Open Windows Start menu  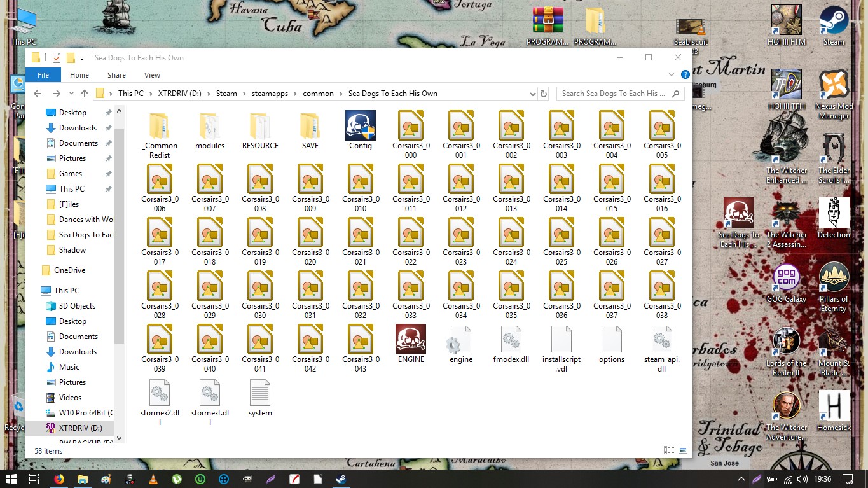[x=11, y=478]
